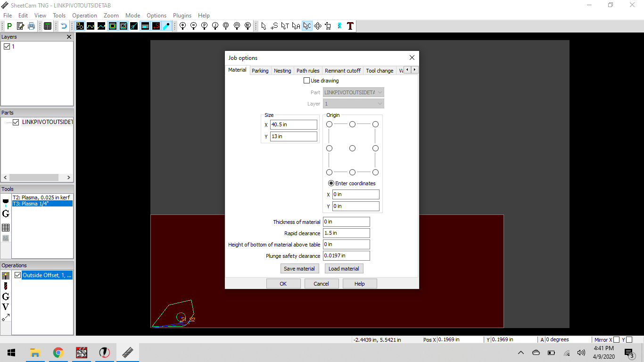This screenshot has height=362, width=644.
Task: Click the drill operation icon in Operations panel
Action: click(6, 286)
